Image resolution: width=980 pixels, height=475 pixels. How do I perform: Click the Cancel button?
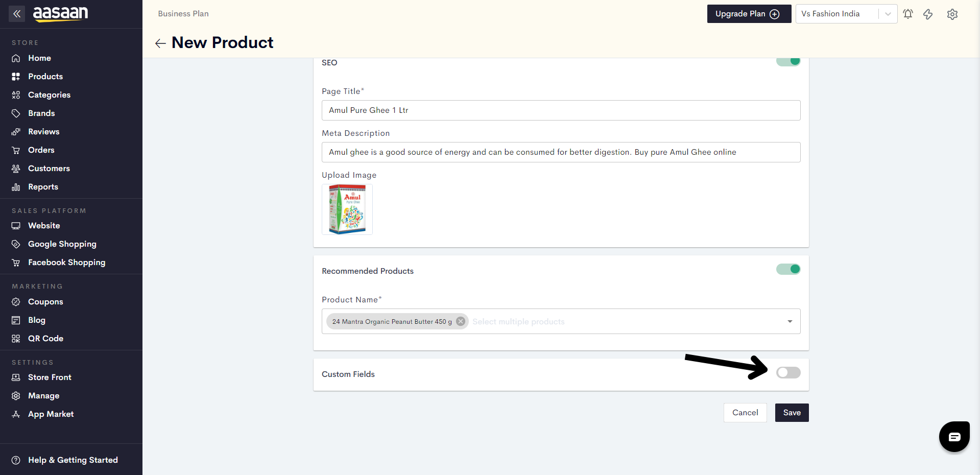pyautogui.click(x=745, y=413)
